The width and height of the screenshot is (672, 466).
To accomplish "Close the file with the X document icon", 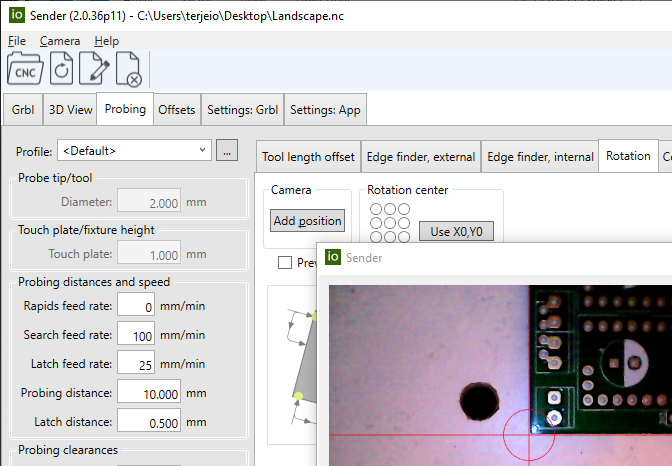I will click(129, 69).
